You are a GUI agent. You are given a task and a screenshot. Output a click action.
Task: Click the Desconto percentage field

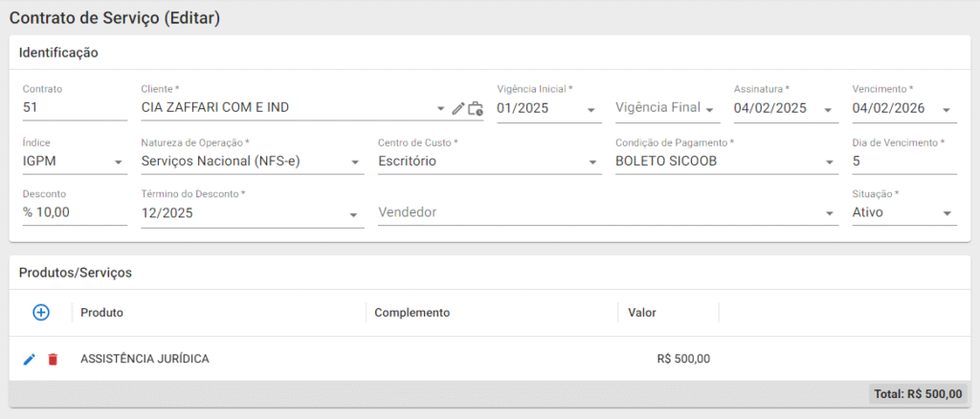click(x=74, y=212)
